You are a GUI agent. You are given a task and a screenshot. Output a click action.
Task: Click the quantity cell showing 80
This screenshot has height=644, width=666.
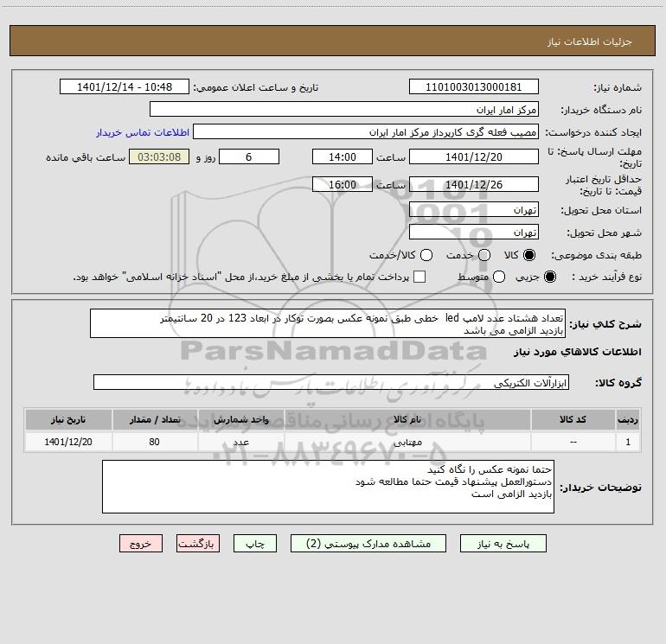155,442
